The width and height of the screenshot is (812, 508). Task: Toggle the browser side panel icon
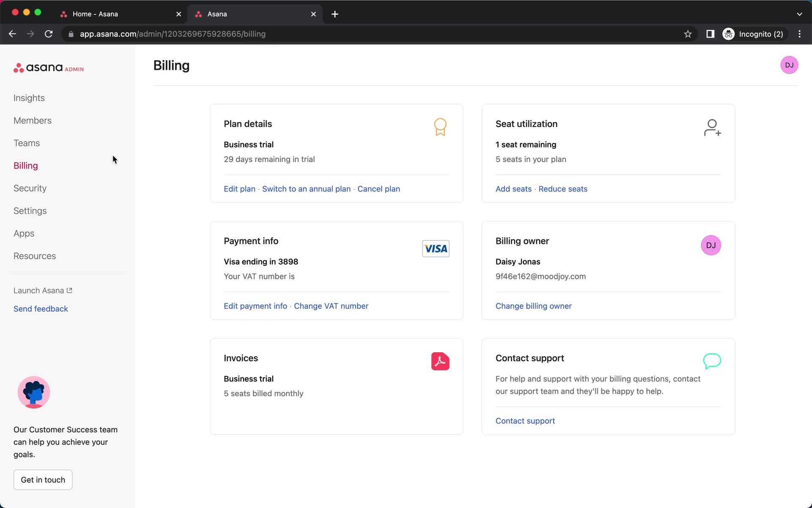coord(710,34)
